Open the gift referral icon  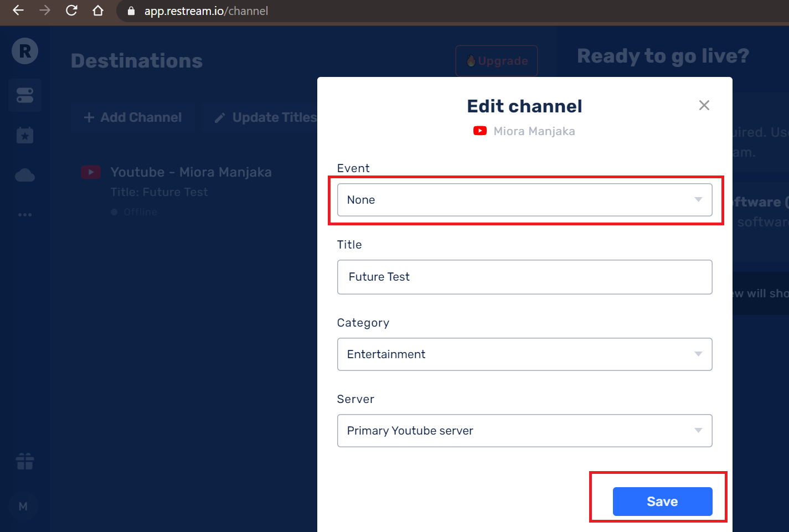(25, 461)
